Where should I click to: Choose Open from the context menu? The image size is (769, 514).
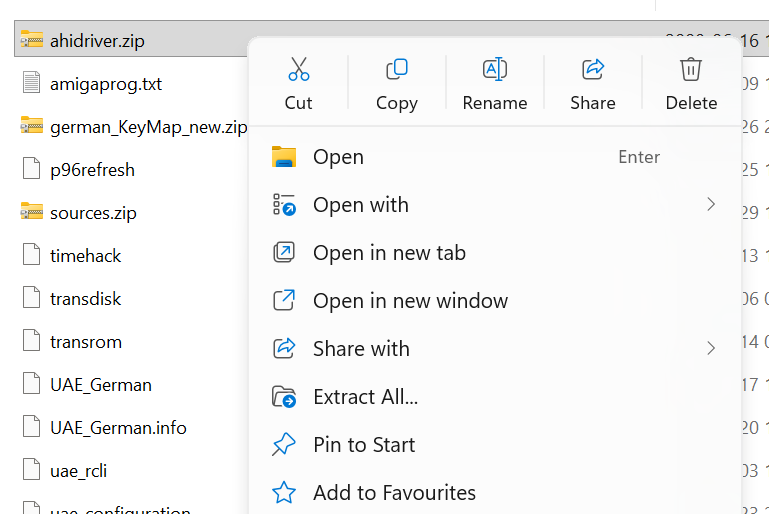pos(338,157)
